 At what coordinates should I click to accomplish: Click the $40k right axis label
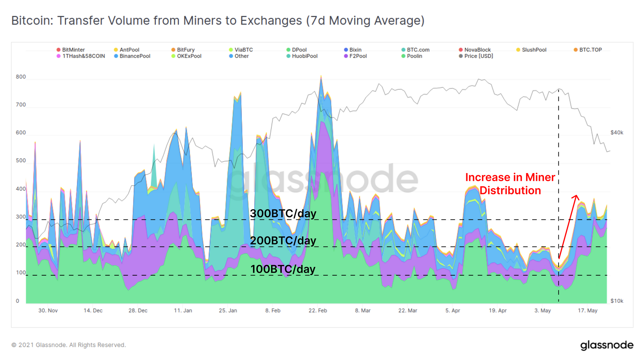coord(617,132)
